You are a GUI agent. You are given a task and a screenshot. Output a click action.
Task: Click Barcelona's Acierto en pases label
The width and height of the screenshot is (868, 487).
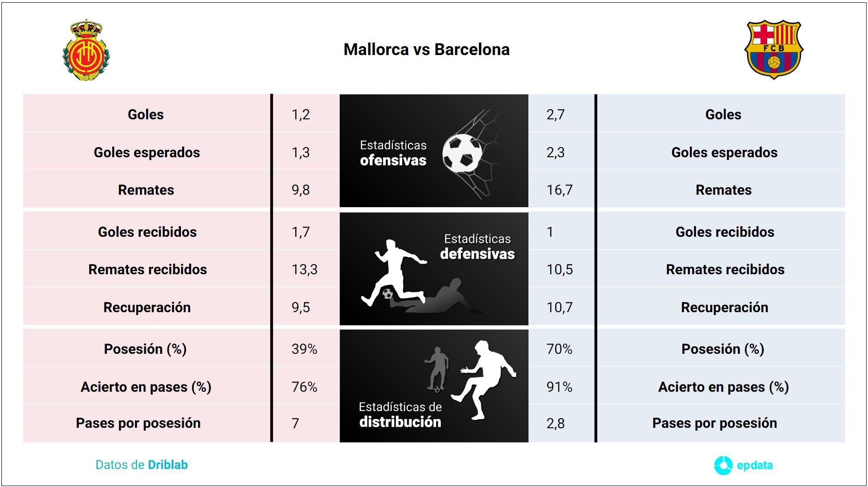click(x=723, y=387)
